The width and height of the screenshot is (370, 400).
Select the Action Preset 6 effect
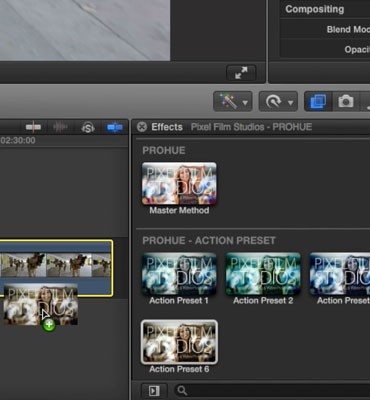[179, 342]
